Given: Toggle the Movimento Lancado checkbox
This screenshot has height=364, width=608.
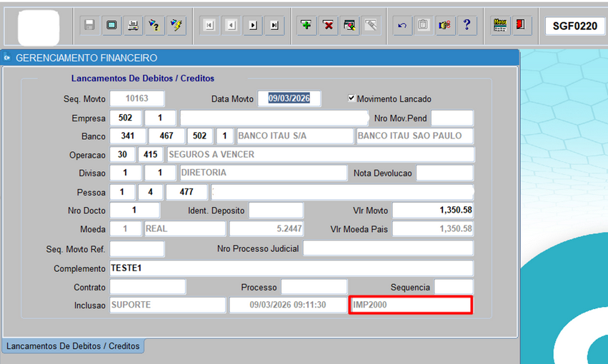Looking at the screenshot, I should (352, 98).
